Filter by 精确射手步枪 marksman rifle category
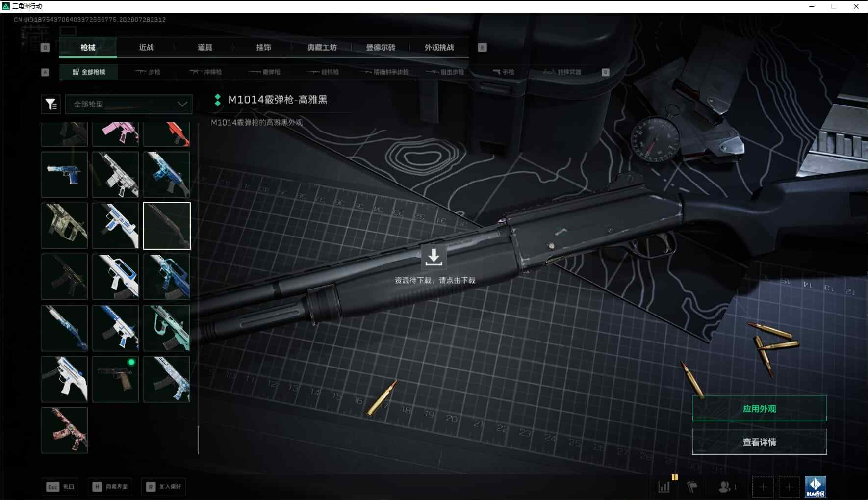This screenshot has width=868, height=500. (384, 72)
